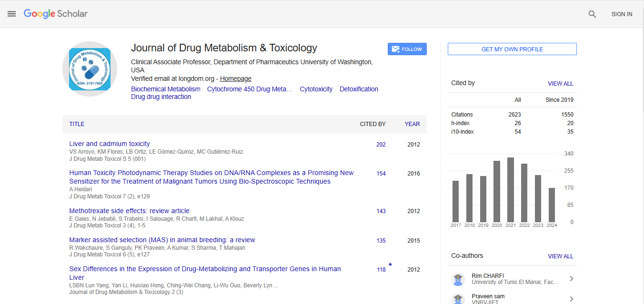
Task: Open the journal Homepage link
Action: point(235,78)
